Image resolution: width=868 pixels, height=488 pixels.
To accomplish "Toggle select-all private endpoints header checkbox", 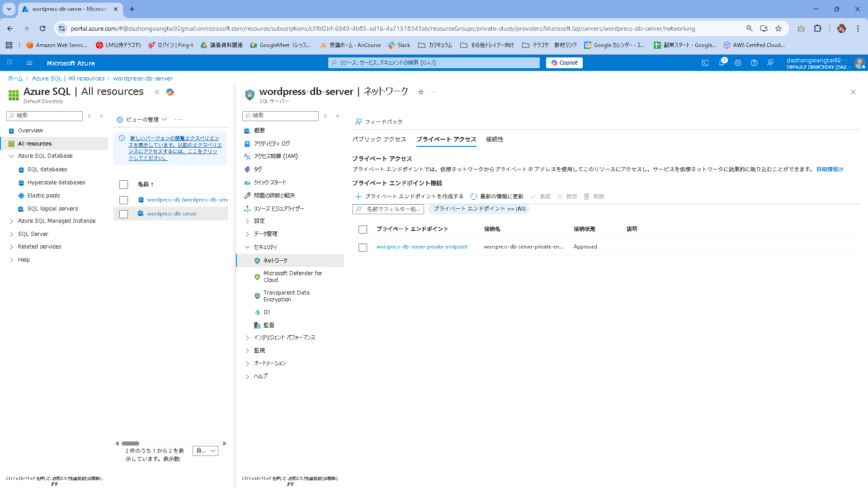I will click(x=363, y=229).
